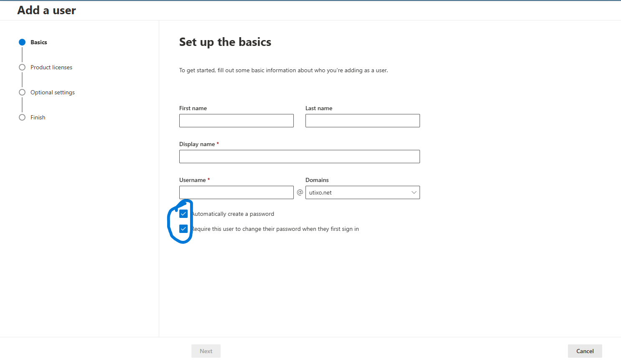Click the Basics step circle indicator
Image resolution: width=621 pixels, height=364 pixels.
[22, 42]
